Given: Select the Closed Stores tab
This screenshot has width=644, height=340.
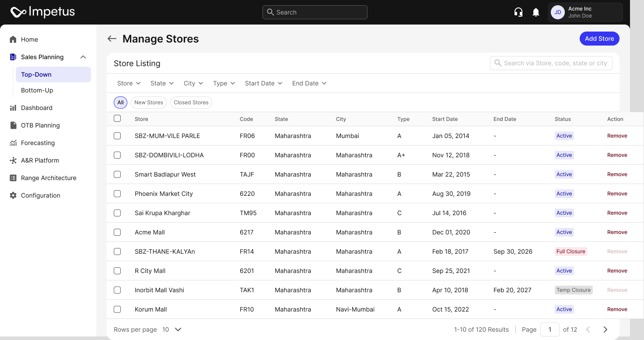Looking at the screenshot, I should [x=191, y=103].
